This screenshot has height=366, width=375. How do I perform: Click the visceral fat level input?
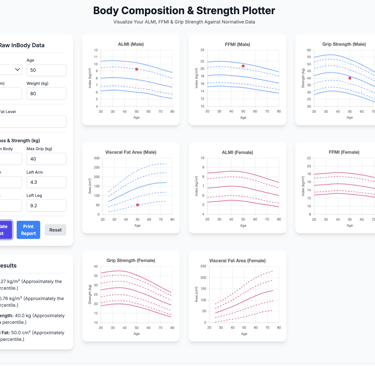coord(33,121)
